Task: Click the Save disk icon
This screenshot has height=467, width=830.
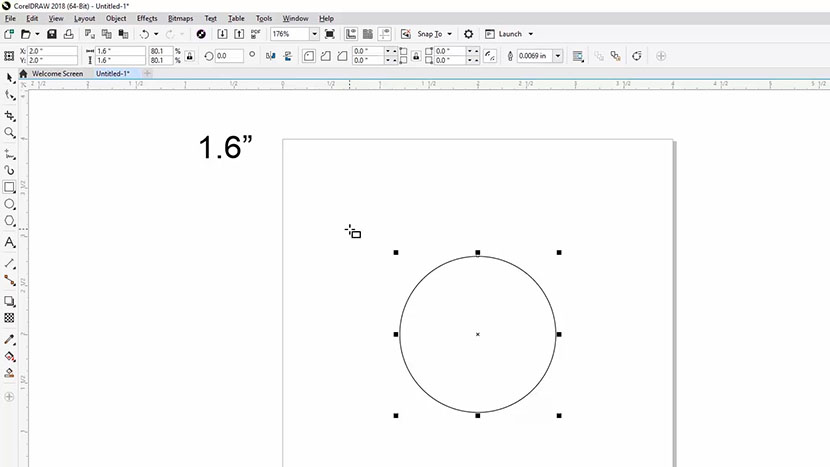Action: click(x=54, y=34)
